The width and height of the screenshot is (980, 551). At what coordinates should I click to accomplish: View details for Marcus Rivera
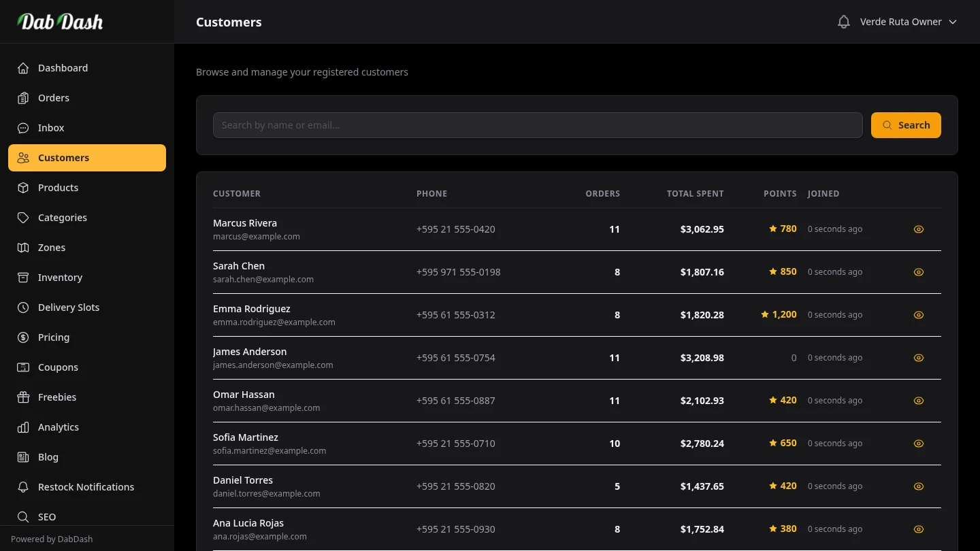(918, 229)
